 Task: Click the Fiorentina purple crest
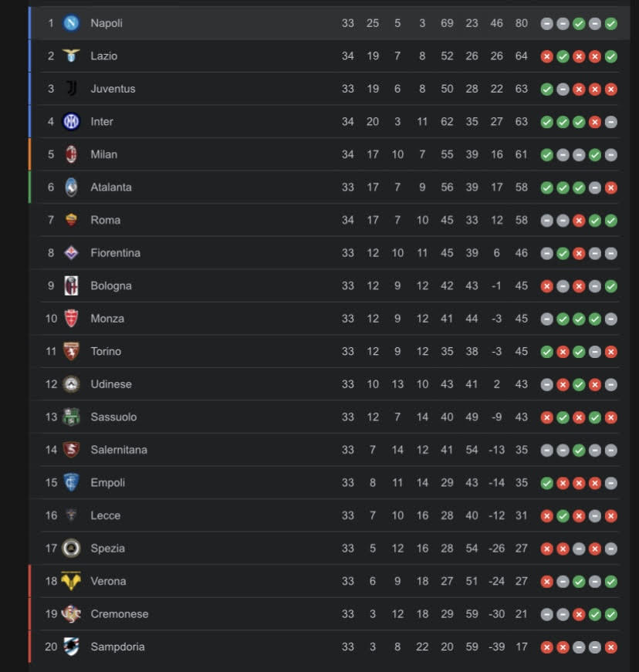coord(71,253)
